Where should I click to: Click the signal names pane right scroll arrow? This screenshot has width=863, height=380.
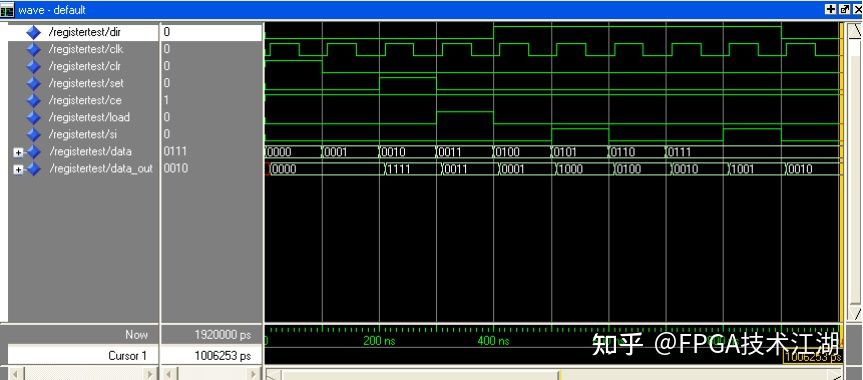(x=151, y=374)
